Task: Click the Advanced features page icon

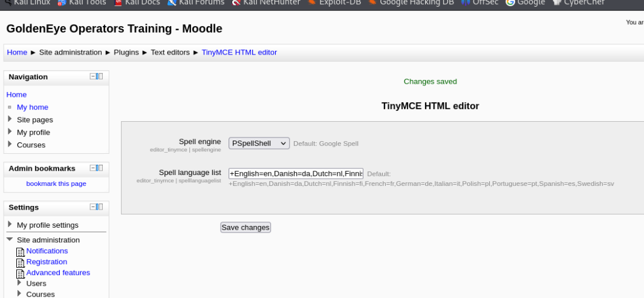Action: [21, 273]
